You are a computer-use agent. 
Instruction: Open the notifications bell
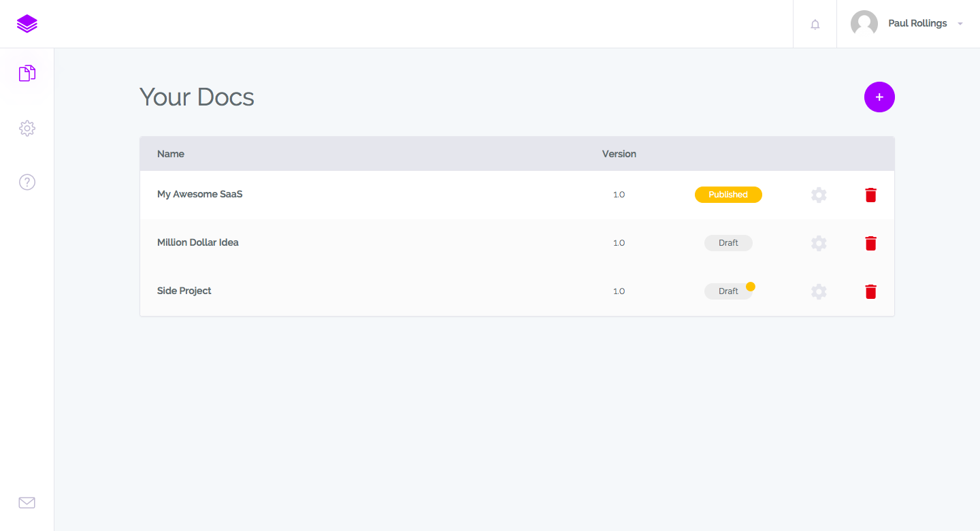[815, 25]
